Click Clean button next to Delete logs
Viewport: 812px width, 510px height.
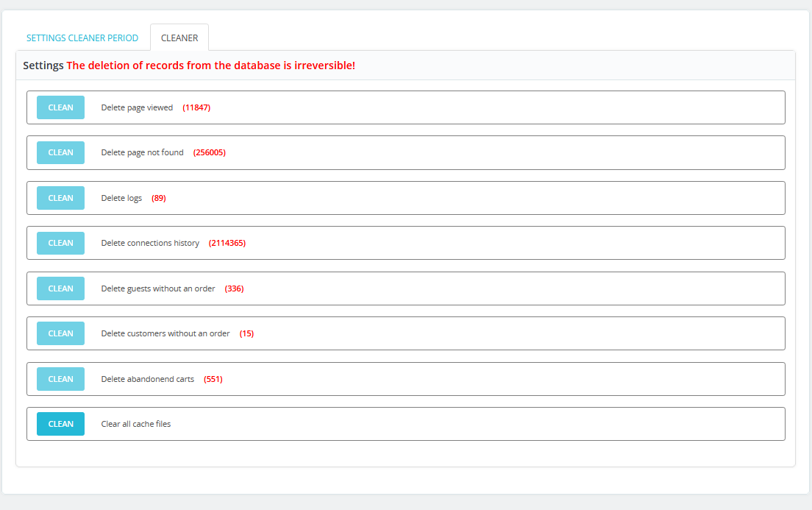60,198
